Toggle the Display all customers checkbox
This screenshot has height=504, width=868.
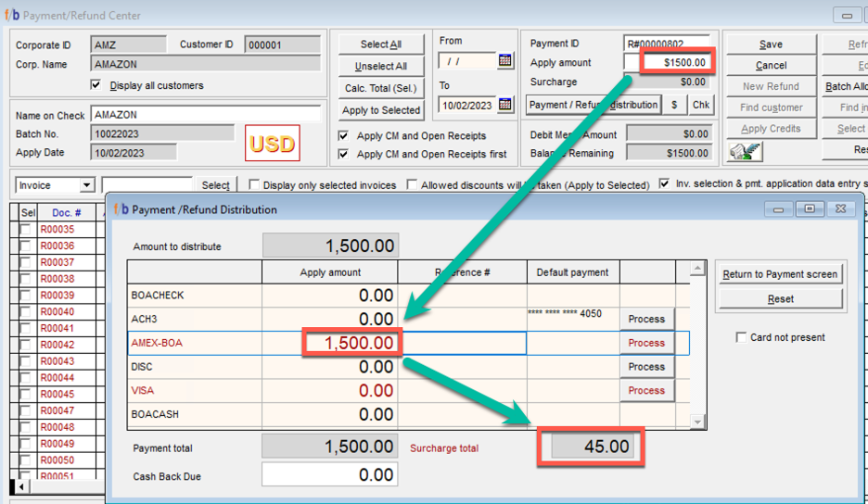96,85
